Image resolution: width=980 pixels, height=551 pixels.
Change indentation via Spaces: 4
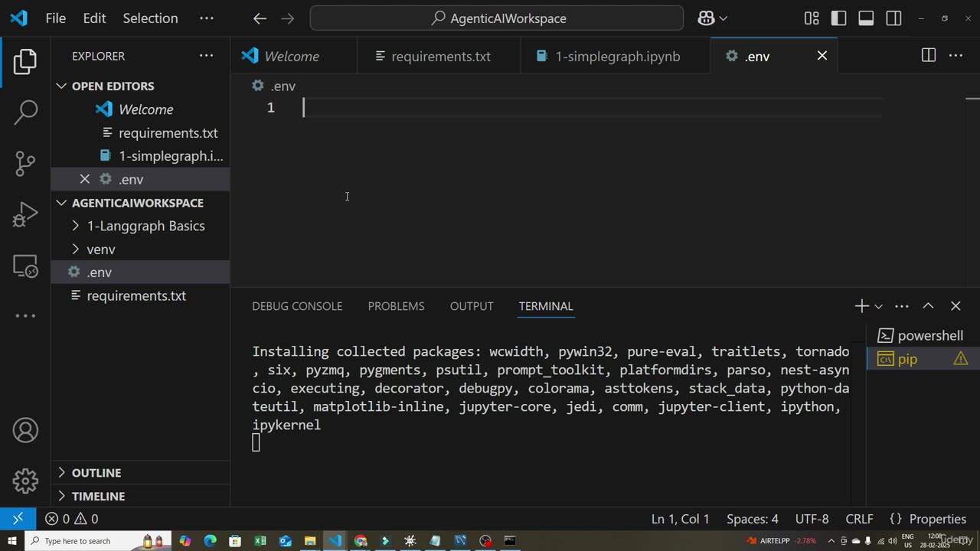[753, 519]
